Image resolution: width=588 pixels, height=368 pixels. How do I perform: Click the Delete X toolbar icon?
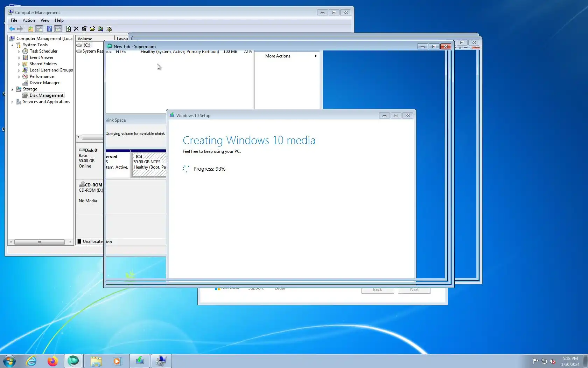click(76, 29)
